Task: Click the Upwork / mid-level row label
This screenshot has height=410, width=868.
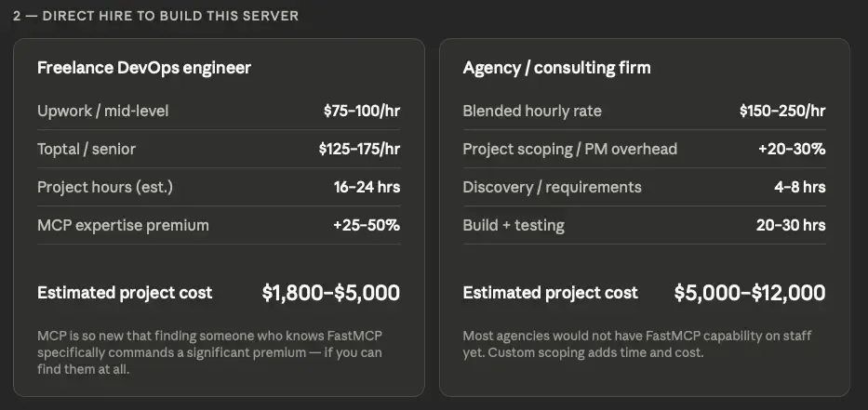Action: click(x=103, y=111)
